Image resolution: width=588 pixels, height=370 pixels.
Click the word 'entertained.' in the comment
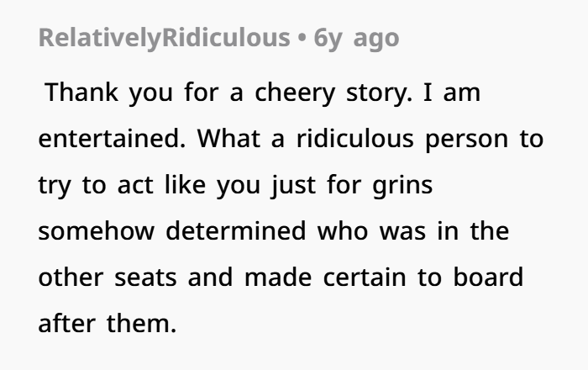pos(112,139)
